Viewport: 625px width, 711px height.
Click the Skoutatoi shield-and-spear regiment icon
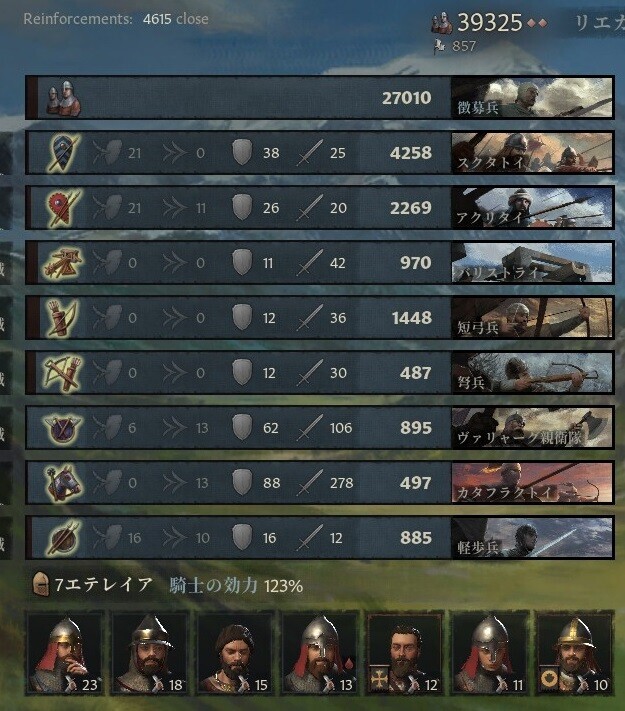tap(63, 153)
